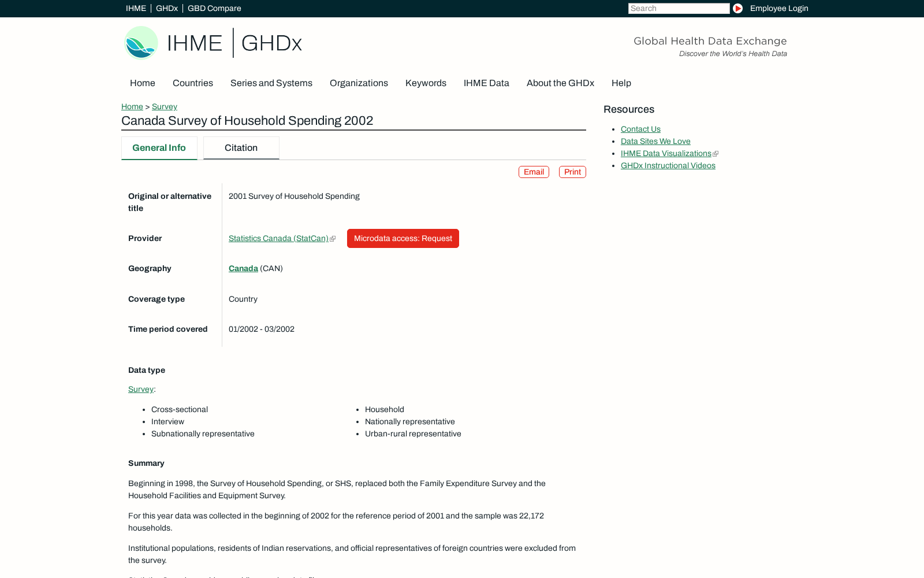The height and width of the screenshot is (578, 924).
Task: Click the Urban-rural representative list item
Action: point(413,434)
